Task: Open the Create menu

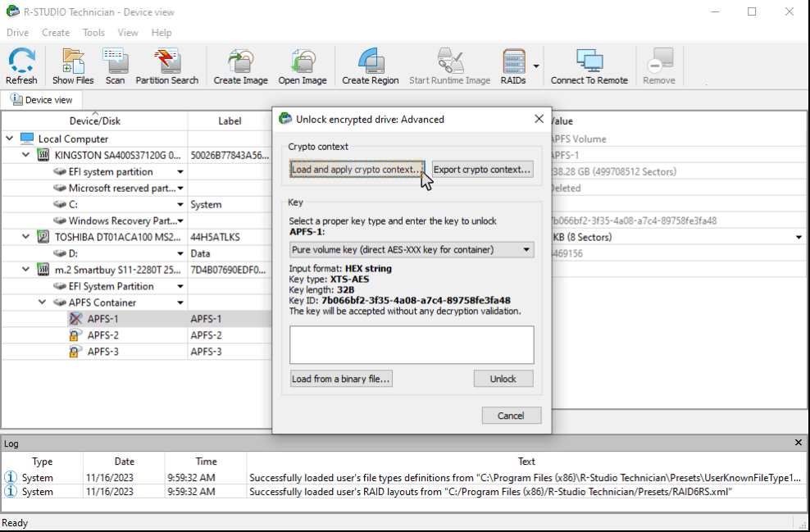Action: 56,33
